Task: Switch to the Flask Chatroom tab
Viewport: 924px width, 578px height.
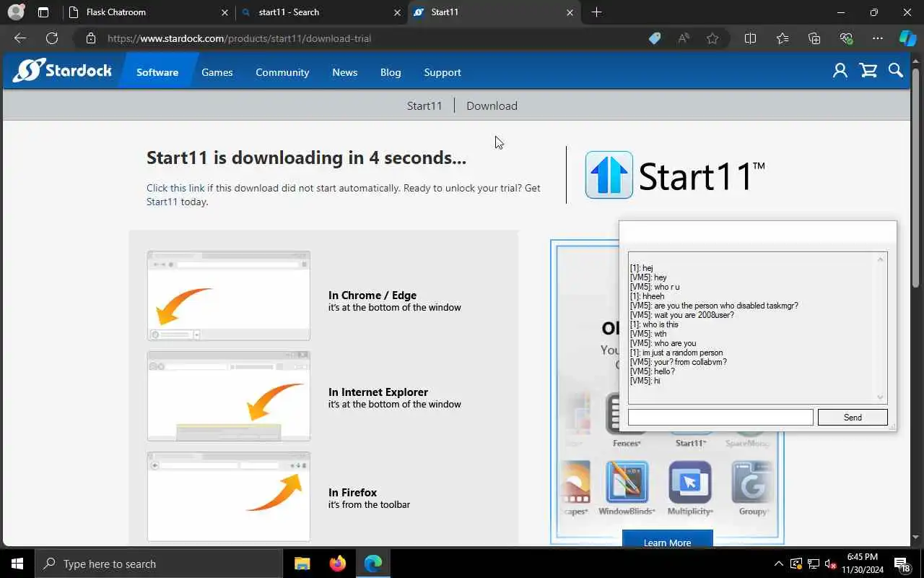Action: pos(148,12)
